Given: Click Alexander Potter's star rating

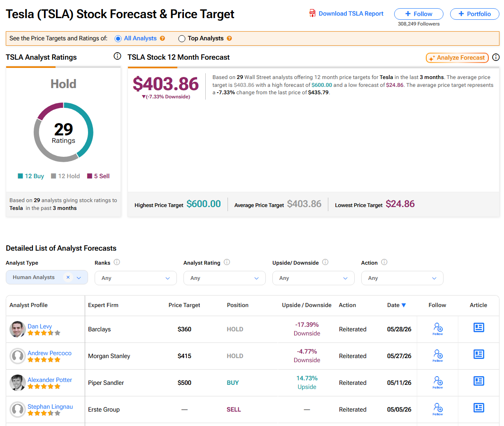Looking at the screenshot, I should click(x=44, y=386).
